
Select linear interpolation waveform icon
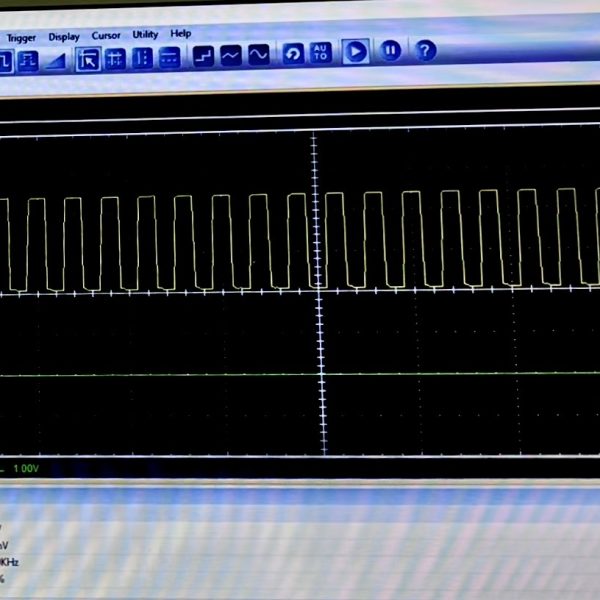[231, 55]
